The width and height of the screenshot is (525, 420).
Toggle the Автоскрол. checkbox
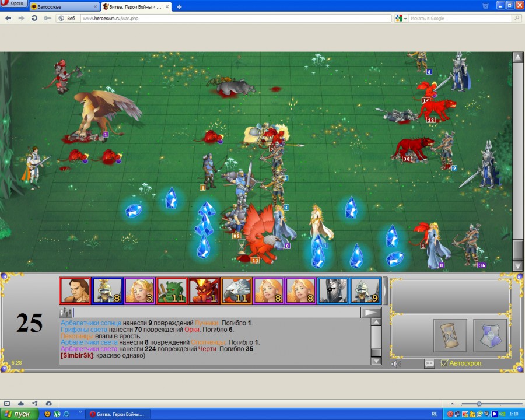tap(444, 363)
